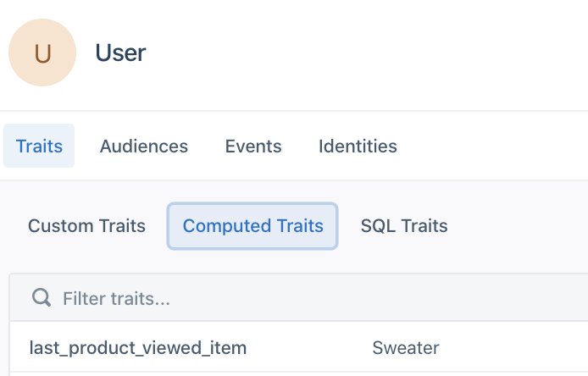This screenshot has height=376, width=588.
Task: Click into the trait filter box
Action: coord(254,298)
